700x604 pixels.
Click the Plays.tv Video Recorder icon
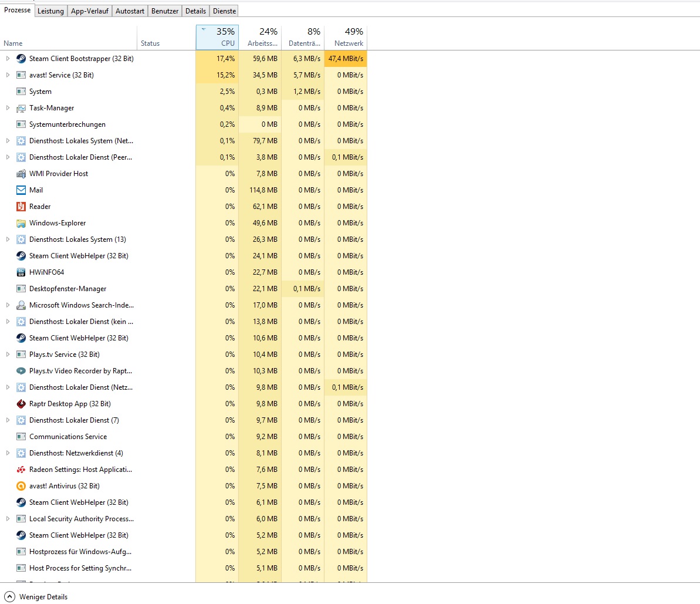(x=21, y=371)
